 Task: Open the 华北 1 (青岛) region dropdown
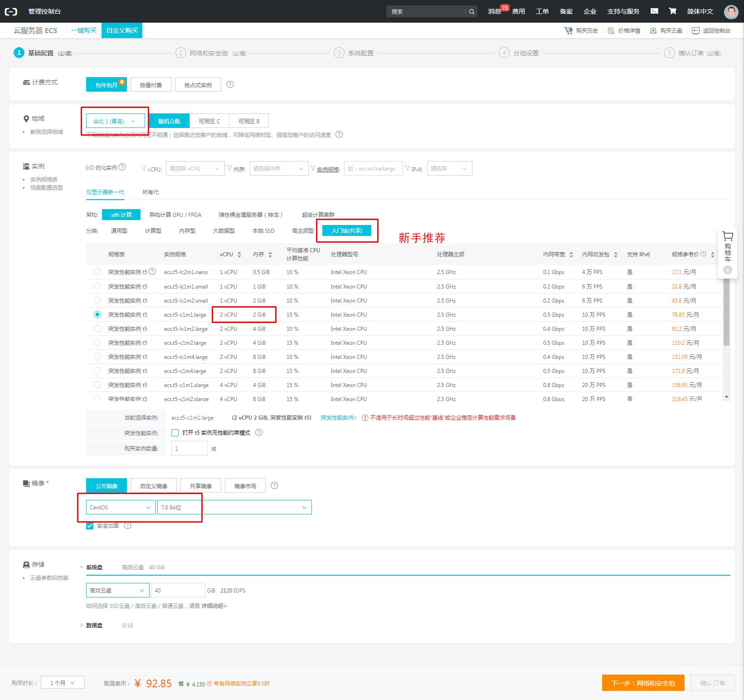[115, 121]
